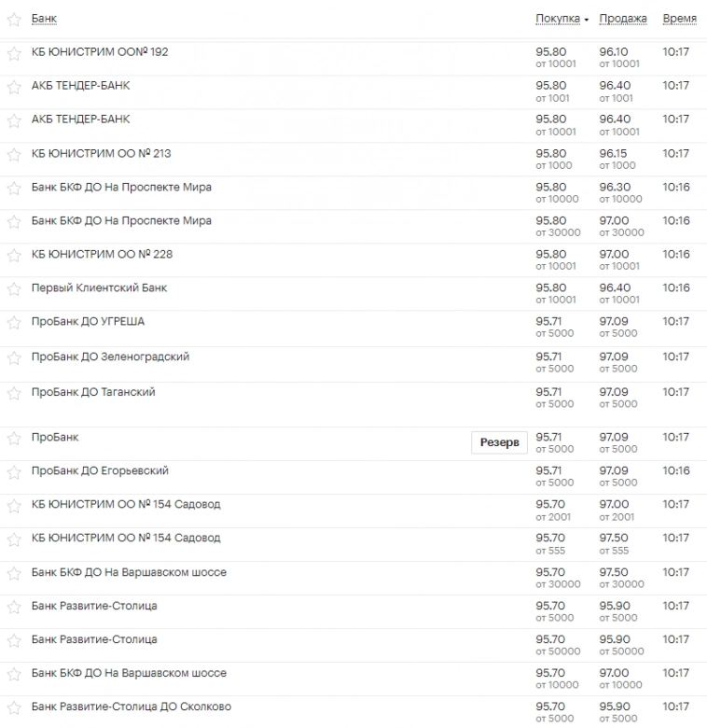Mark Первый Клиентский Банк as favorite
This screenshot has height=728, width=707.
tap(14, 289)
